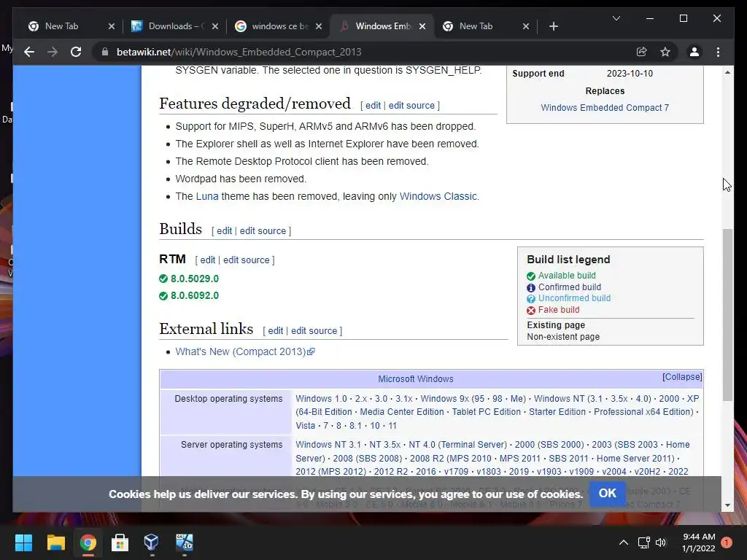Click edit source next to External links
Screen dimensions: 747x560
pos(314,330)
